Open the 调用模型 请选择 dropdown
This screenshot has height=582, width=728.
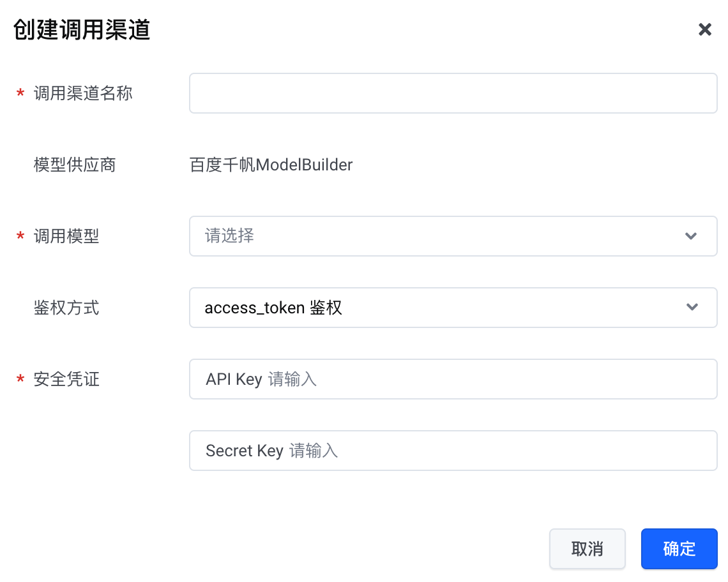pos(453,235)
